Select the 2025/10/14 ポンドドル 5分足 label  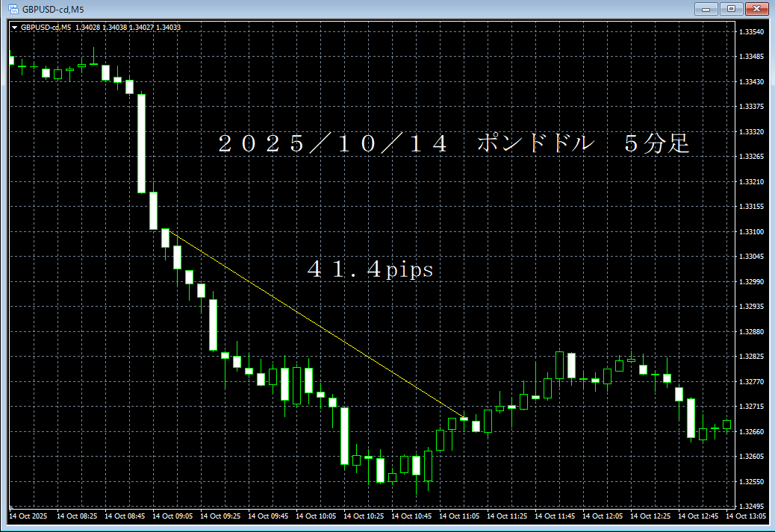[454, 143]
